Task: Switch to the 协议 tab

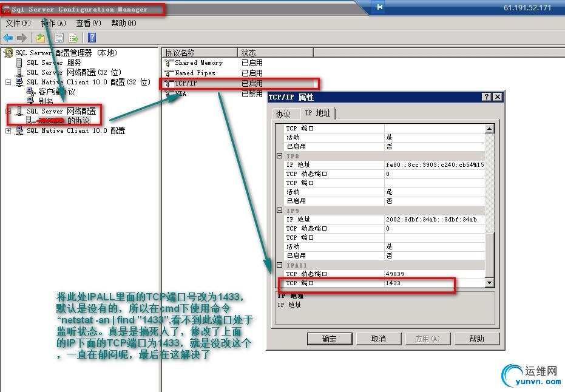Action: (283, 114)
